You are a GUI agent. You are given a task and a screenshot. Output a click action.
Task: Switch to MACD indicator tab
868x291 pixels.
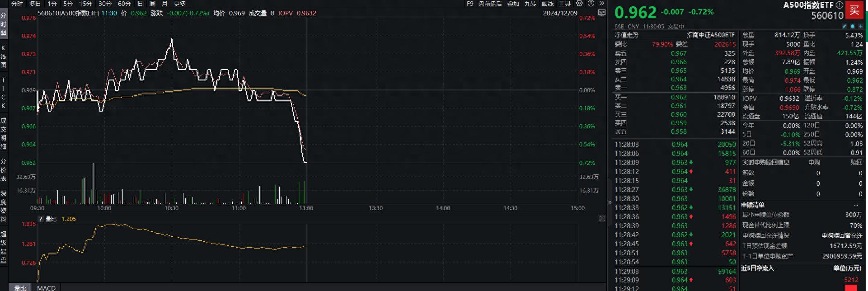[x=46, y=287]
